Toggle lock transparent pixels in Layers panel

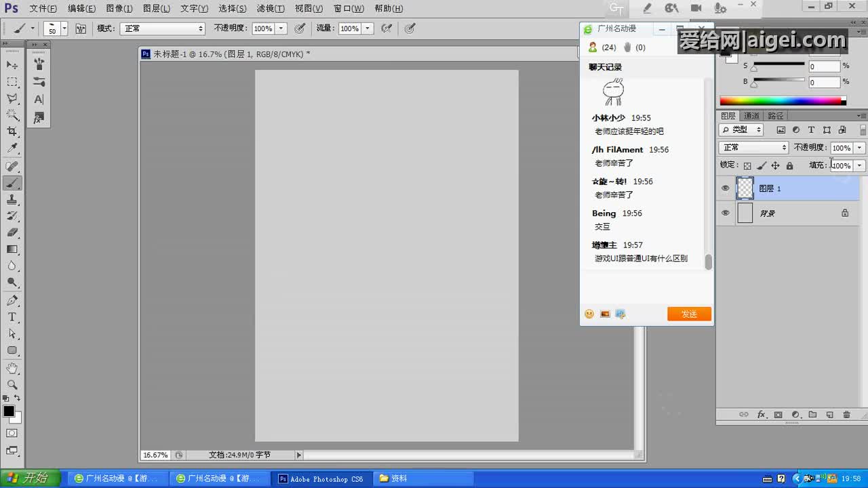click(x=747, y=165)
